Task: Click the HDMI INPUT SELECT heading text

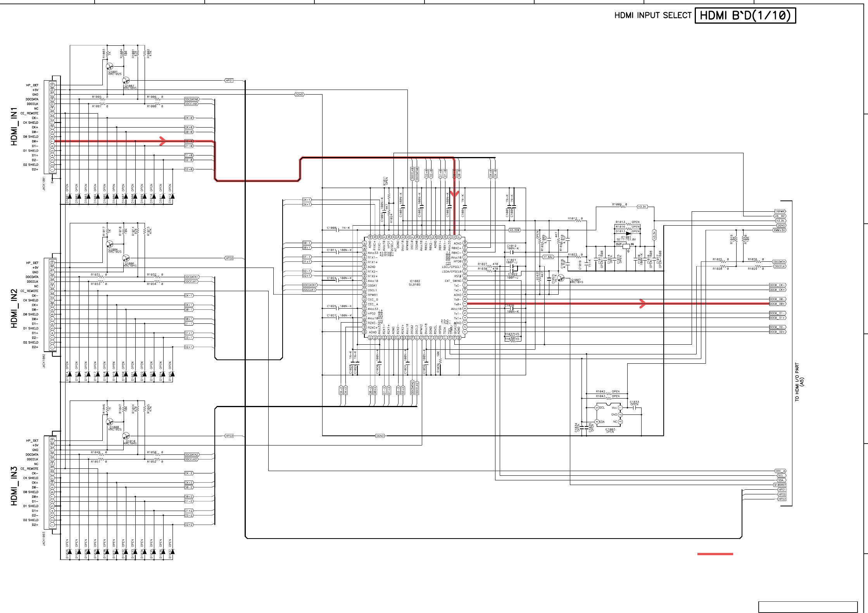Action: coord(652,16)
